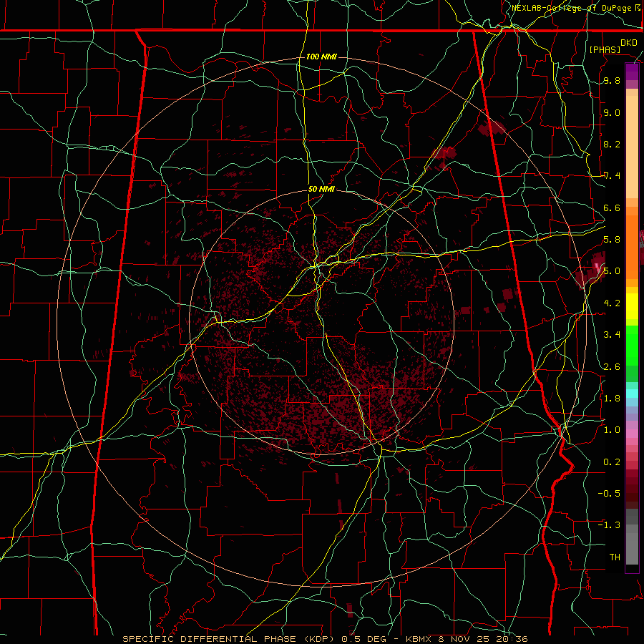This screenshot has height=644, width=644.
Task: Click the DKD unit label above the scale
Action: (629, 43)
